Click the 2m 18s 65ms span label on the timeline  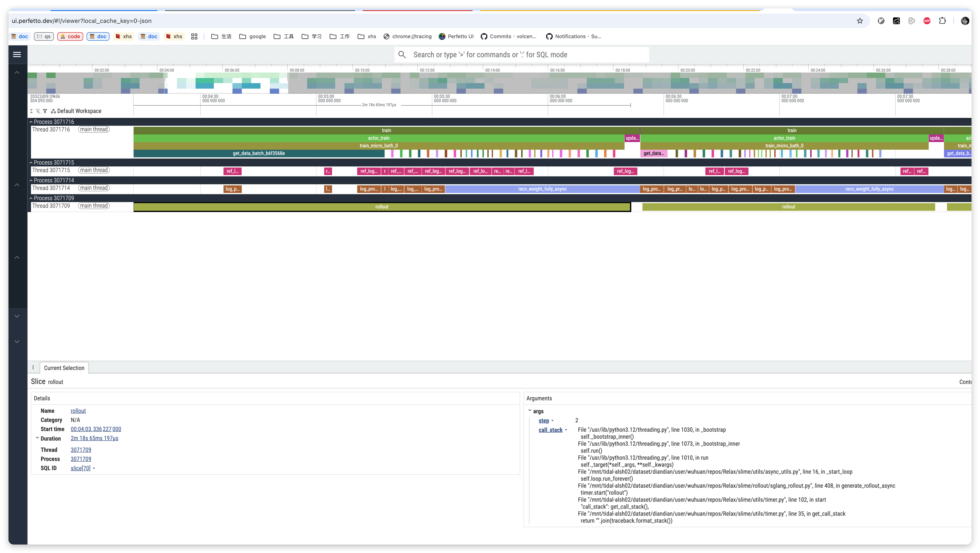[379, 105]
